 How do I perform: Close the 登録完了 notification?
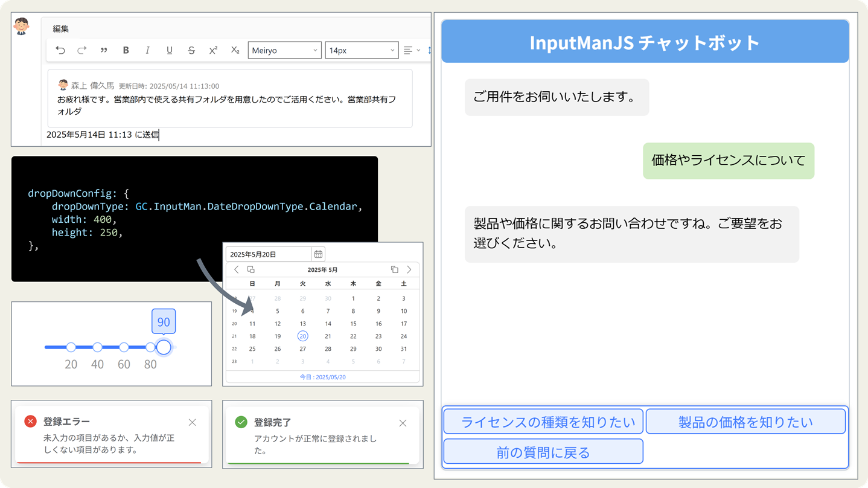tap(403, 423)
